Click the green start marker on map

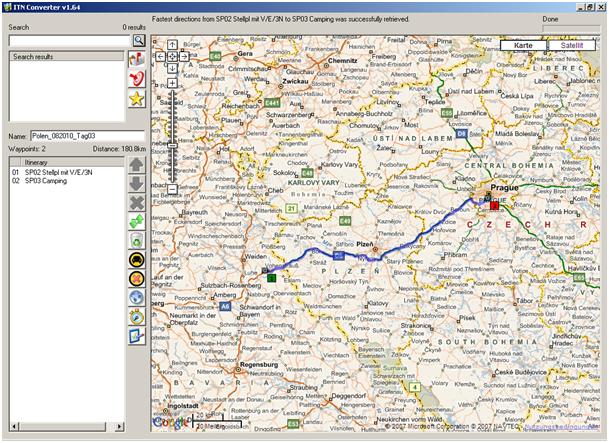271,278
